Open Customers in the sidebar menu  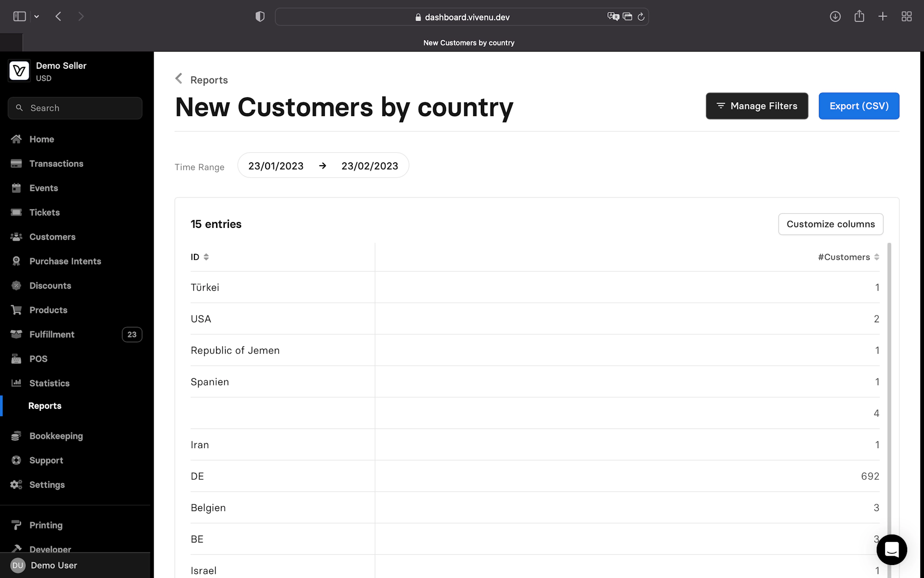click(52, 237)
